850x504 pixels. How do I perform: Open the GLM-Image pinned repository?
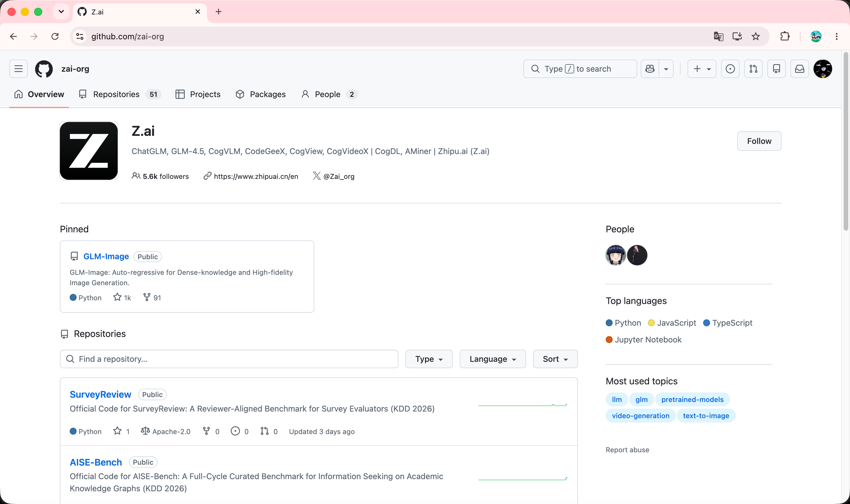click(106, 256)
